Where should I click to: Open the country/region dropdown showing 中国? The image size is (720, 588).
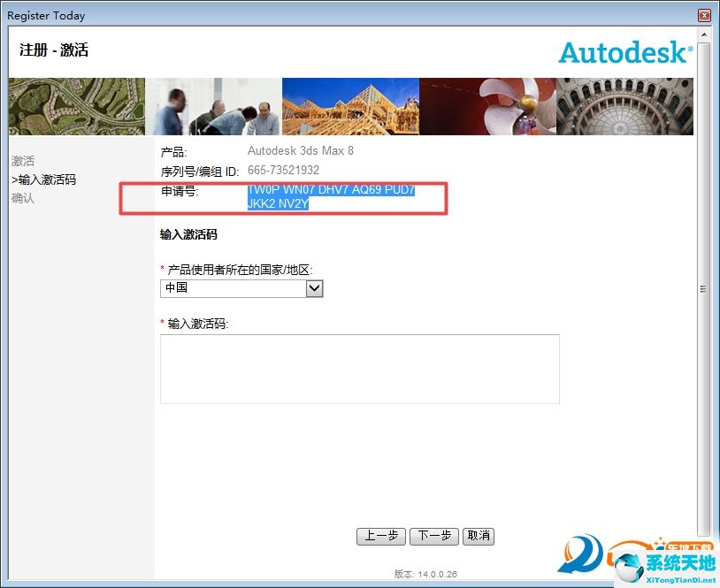click(314, 289)
